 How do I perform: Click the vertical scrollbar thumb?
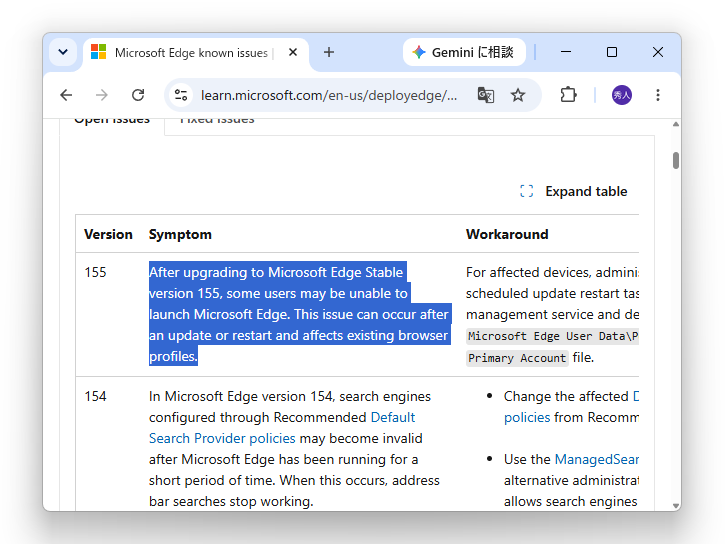pyautogui.click(x=676, y=160)
